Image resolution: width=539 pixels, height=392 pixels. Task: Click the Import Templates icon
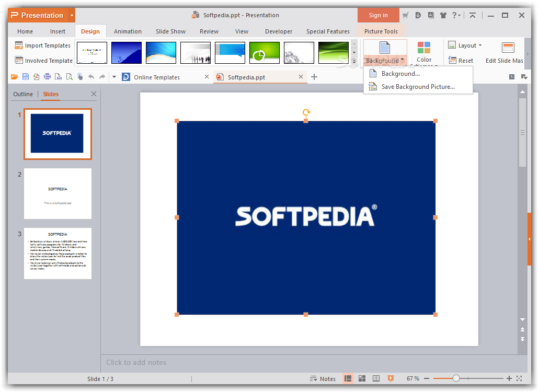19,45
